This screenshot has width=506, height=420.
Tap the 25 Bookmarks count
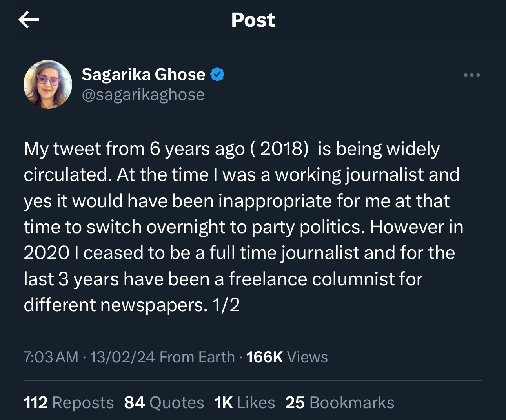coord(340,403)
